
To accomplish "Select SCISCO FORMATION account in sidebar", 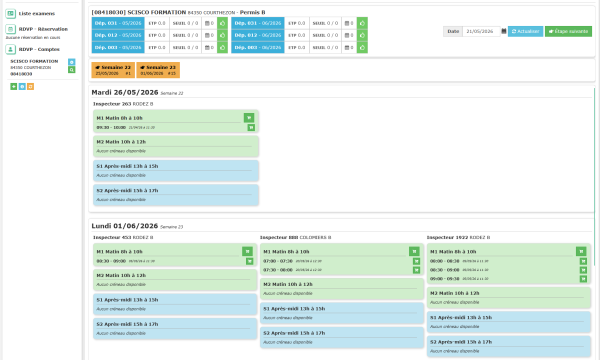I will [x=34, y=61].
